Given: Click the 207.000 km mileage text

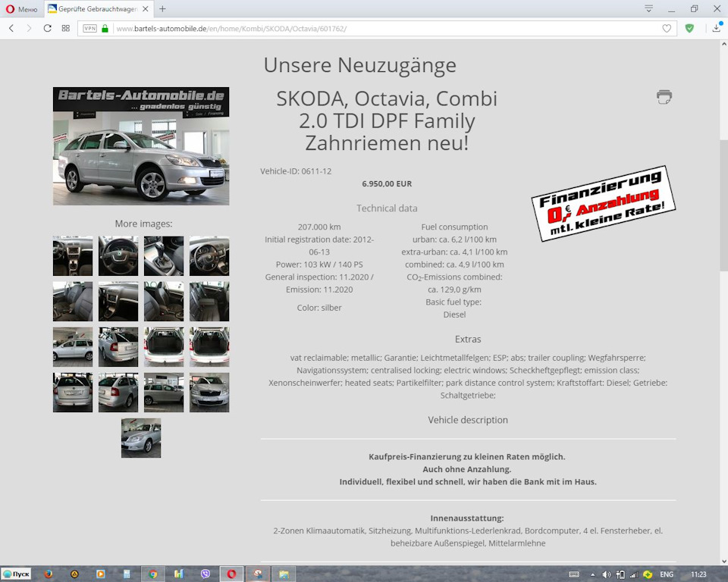Looking at the screenshot, I should tap(319, 227).
